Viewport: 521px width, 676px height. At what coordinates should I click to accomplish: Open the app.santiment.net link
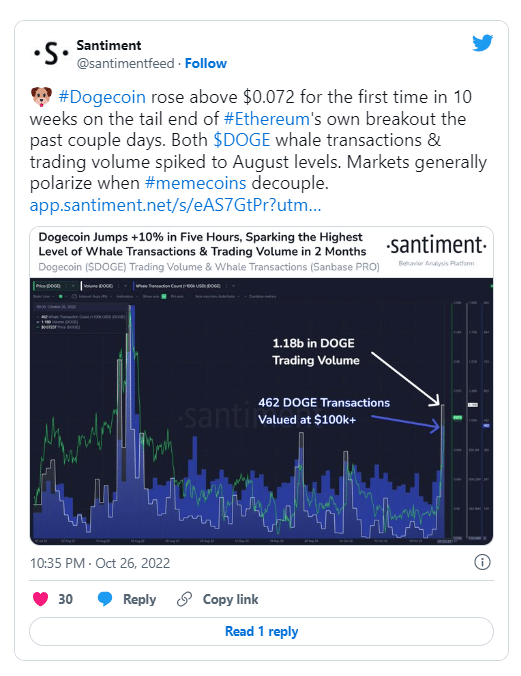coord(176,205)
